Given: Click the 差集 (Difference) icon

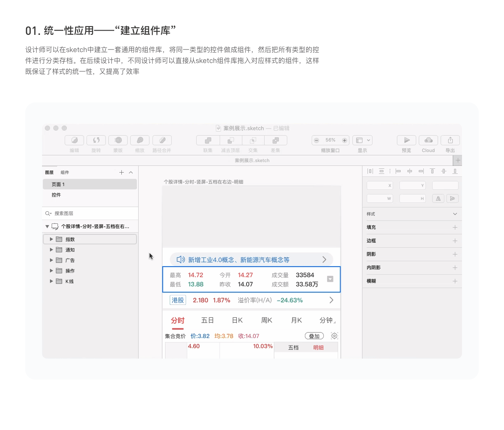Looking at the screenshot, I should 275,140.
